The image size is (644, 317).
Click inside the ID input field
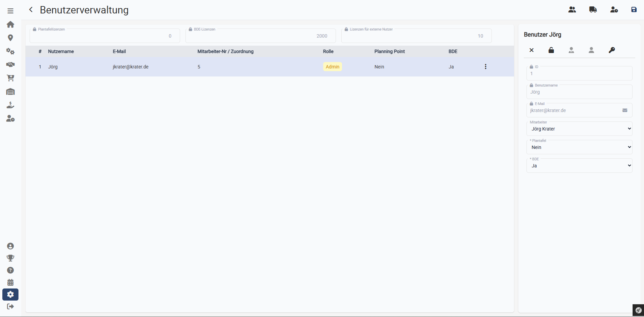(x=579, y=73)
